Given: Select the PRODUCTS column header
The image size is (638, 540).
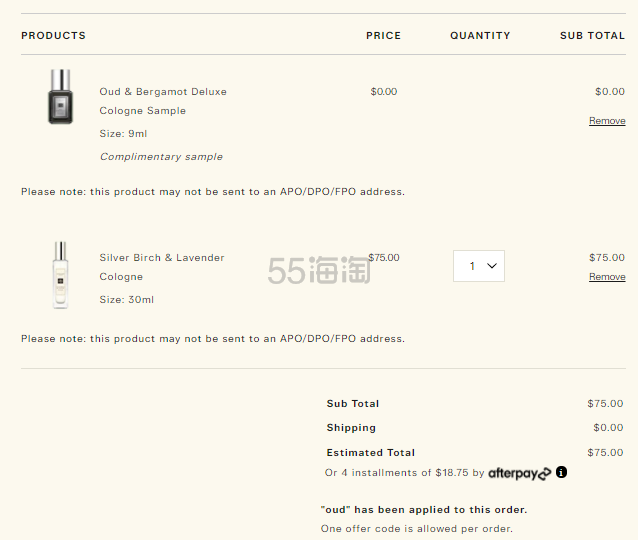Looking at the screenshot, I should [x=53, y=36].
